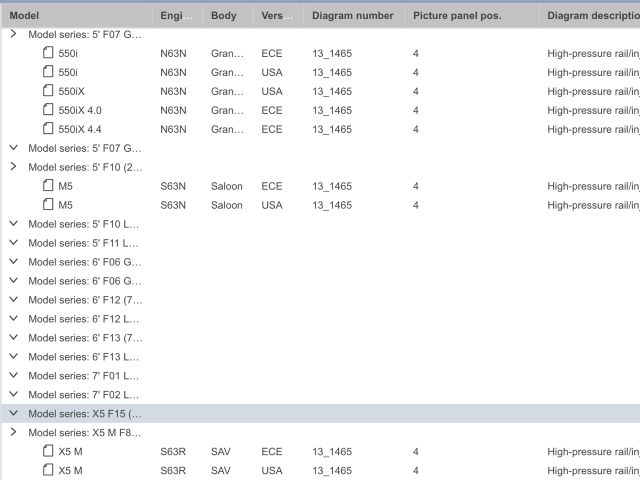Click the document icon for 550iX 4.4
640x480 pixels.
(x=48, y=129)
